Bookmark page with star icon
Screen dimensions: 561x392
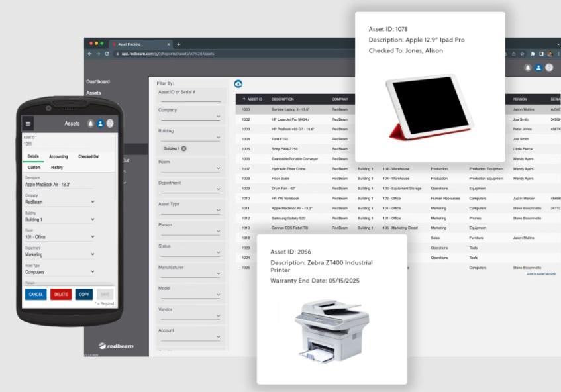pyautogui.click(x=523, y=54)
